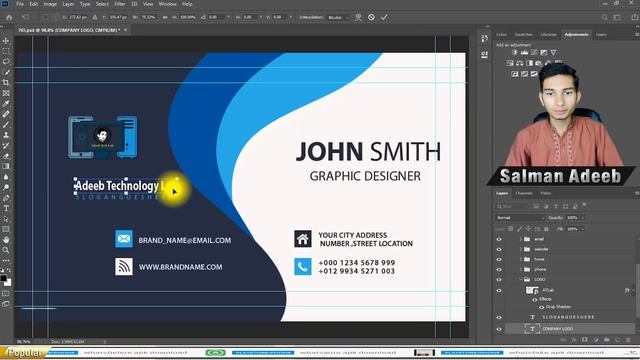Select the Brush tool
This screenshot has width=640, height=360.
tap(6, 124)
